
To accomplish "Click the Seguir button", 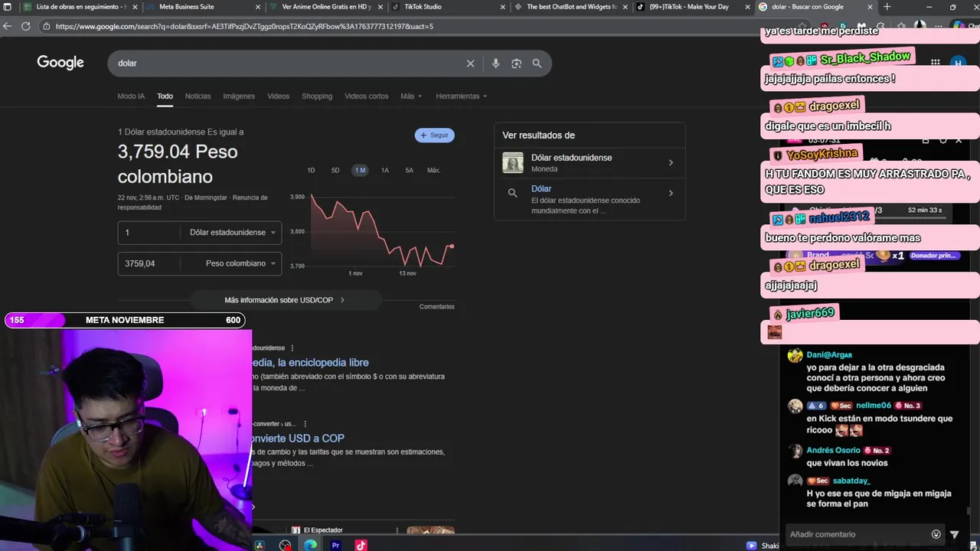I will [x=435, y=135].
